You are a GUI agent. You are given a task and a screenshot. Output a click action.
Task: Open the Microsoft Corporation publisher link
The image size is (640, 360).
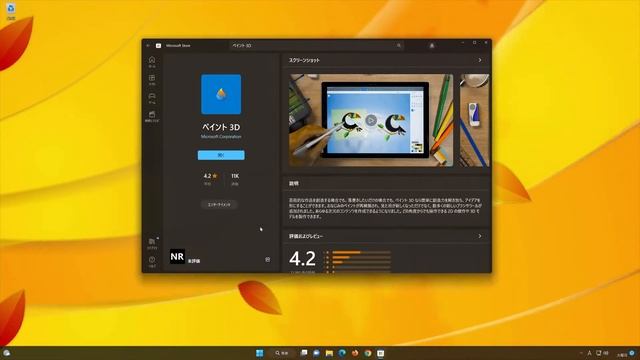(x=221, y=137)
